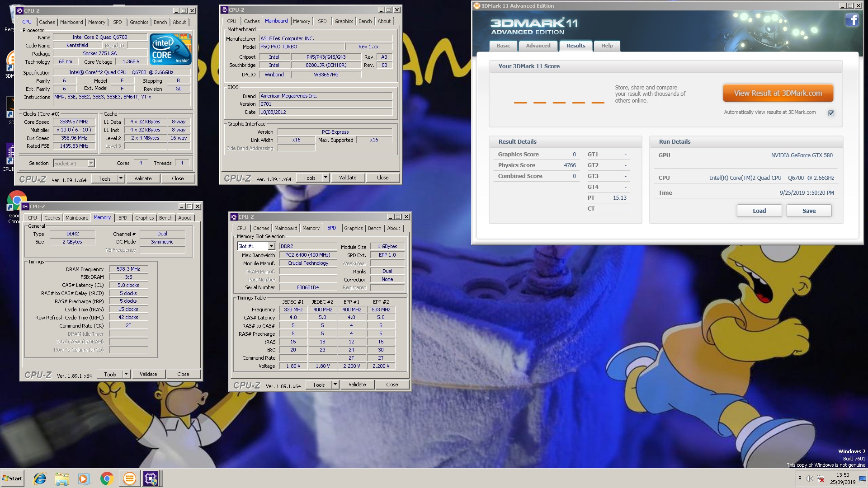Expand Tools arrow in Mainboard window
The width and height of the screenshot is (868, 488).
click(x=325, y=178)
